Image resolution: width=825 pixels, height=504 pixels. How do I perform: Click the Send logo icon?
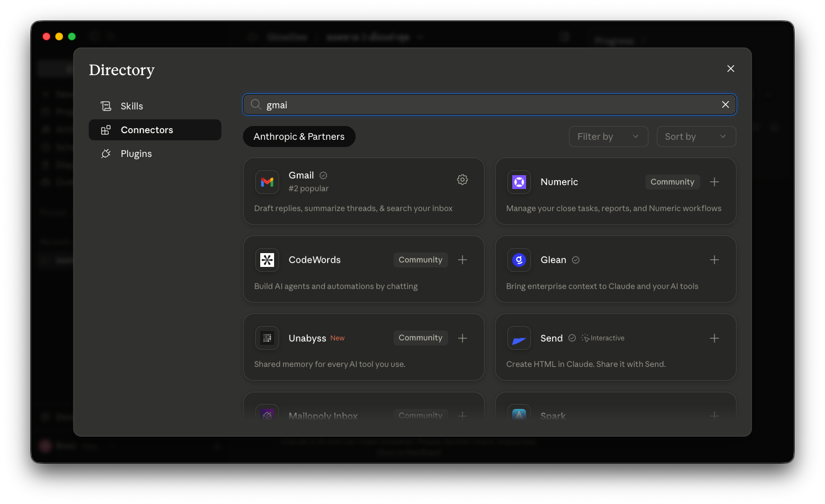tap(519, 338)
